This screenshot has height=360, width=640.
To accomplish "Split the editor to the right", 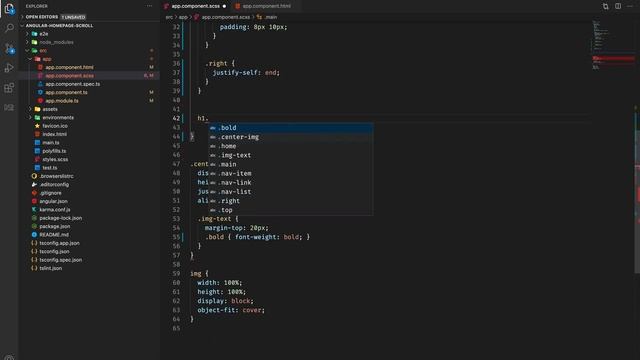I will [x=618, y=6].
